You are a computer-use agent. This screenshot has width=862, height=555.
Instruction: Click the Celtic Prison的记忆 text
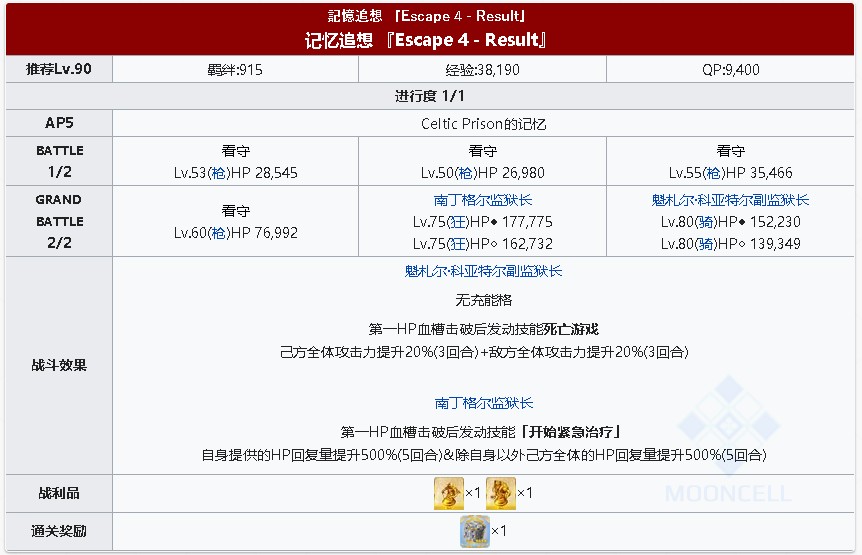pos(484,124)
